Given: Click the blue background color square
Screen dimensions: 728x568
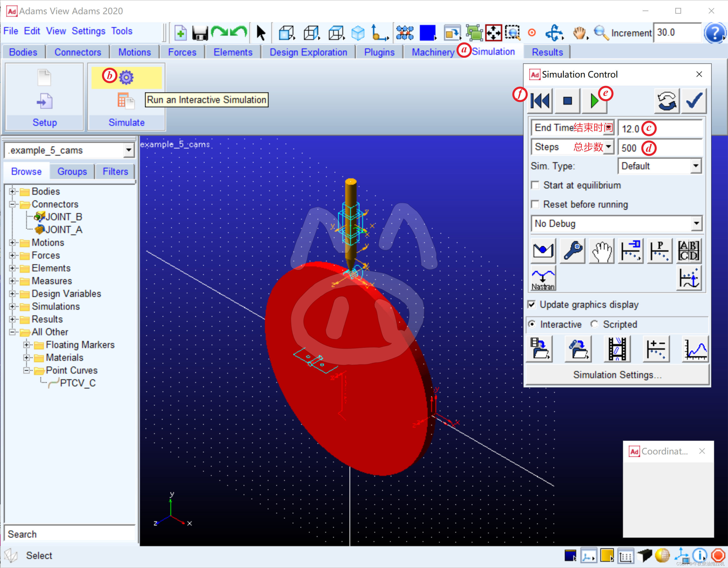Looking at the screenshot, I should point(427,33).
